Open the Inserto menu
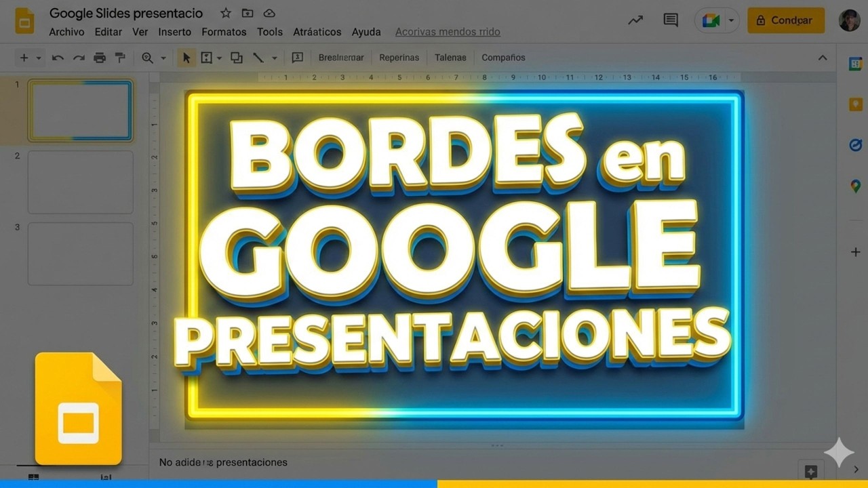Screen dimensions: 868x488 tap(175, 32)
